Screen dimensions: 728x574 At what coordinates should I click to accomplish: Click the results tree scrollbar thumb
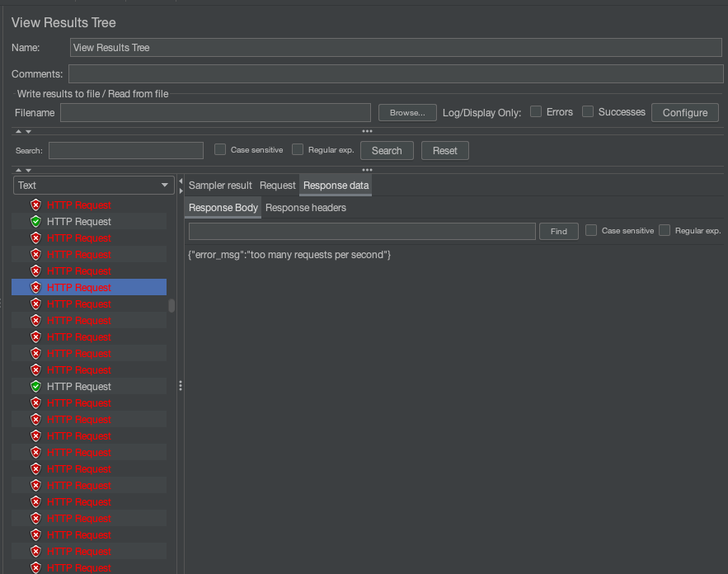171,306
